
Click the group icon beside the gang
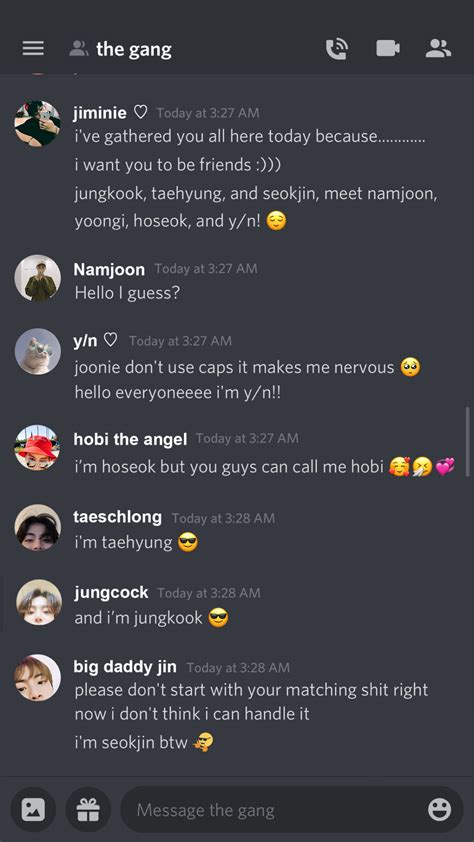(x=78, y=49)
